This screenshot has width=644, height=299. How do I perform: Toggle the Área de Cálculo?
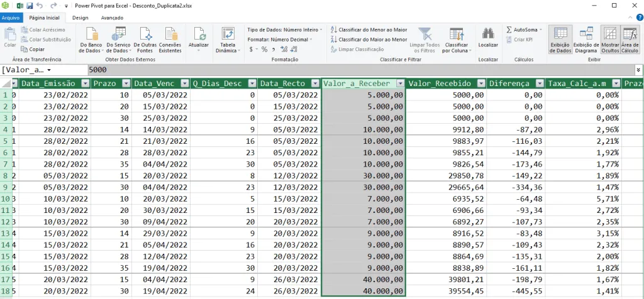pyautogui.click(x=630, y=40)
